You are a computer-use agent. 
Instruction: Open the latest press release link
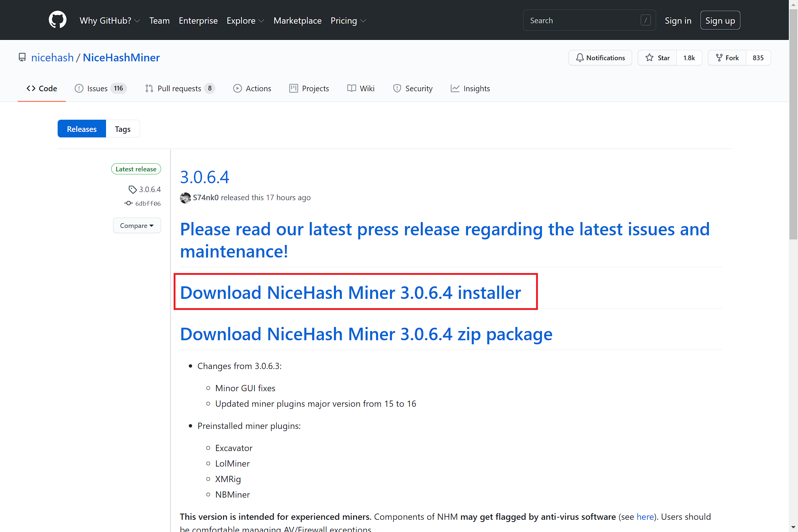click(445, 240)
